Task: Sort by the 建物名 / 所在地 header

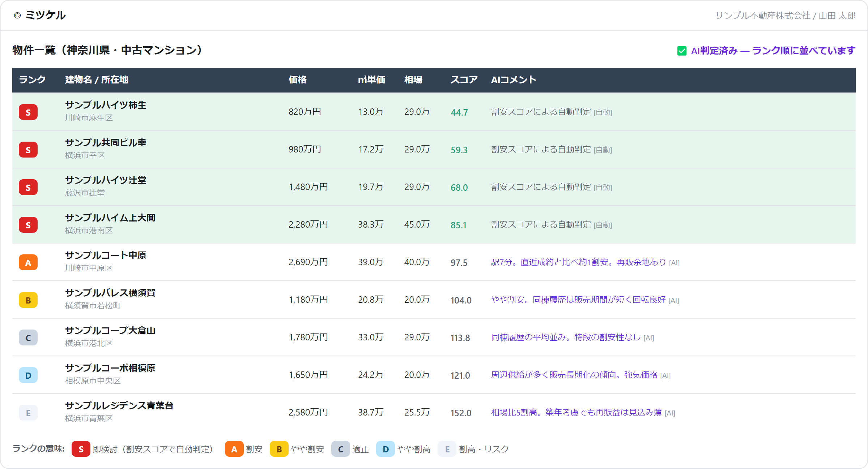Action: [x=97, y=79]
